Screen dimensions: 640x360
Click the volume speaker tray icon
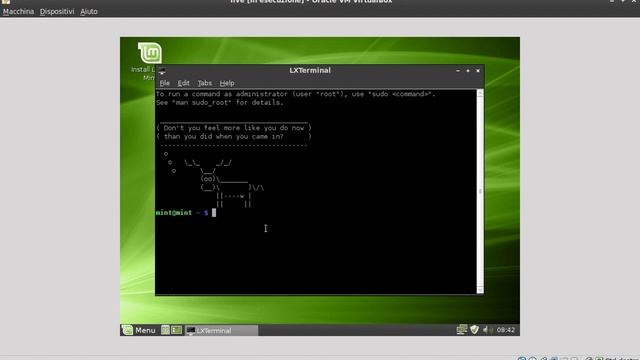(486, 329)
